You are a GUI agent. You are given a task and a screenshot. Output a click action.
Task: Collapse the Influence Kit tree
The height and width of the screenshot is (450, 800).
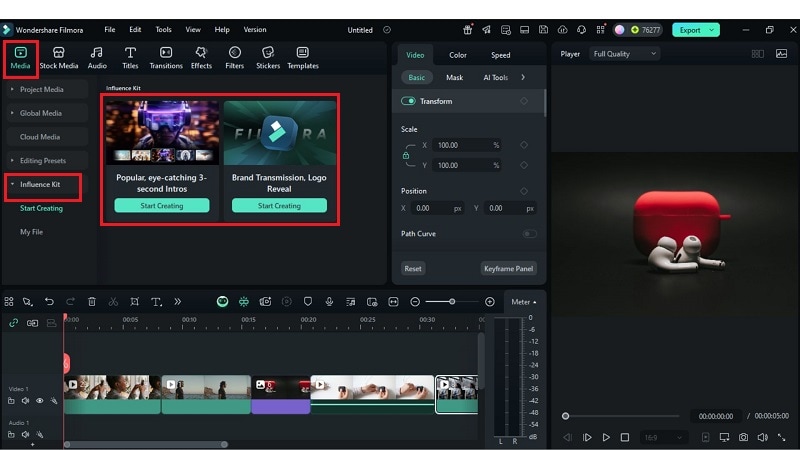(12, 184)
